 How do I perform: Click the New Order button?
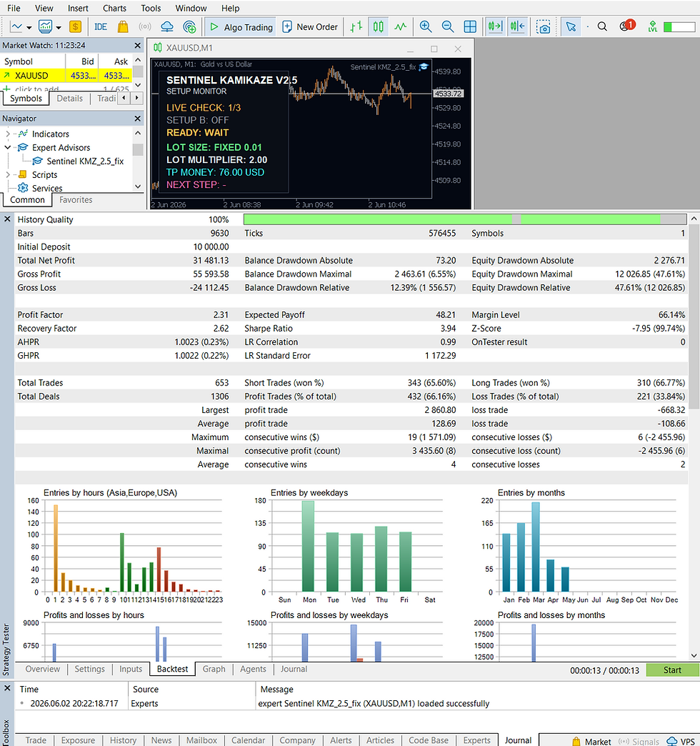coord(310,26)
